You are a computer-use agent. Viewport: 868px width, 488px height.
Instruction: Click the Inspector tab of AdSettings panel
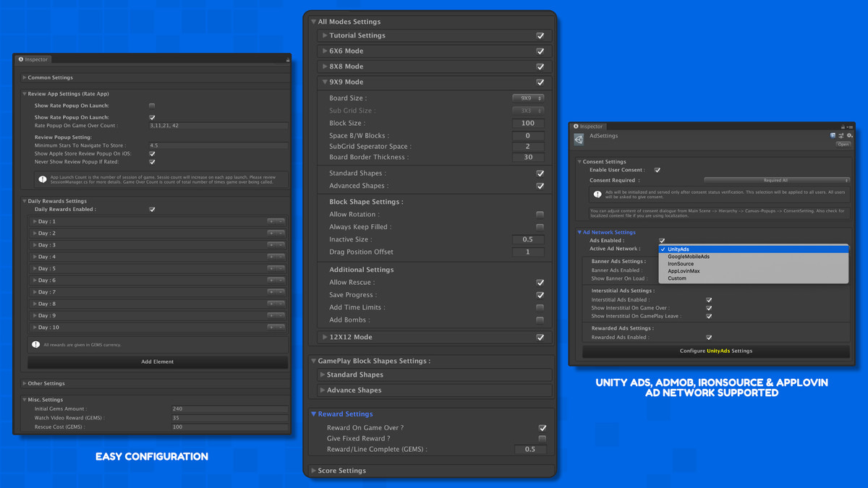[x=588, y=127]
